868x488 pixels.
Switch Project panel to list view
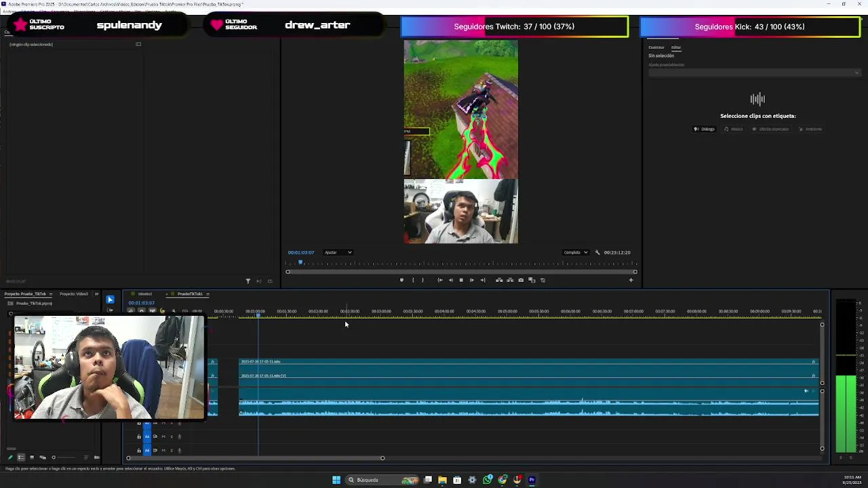[21, 457]
